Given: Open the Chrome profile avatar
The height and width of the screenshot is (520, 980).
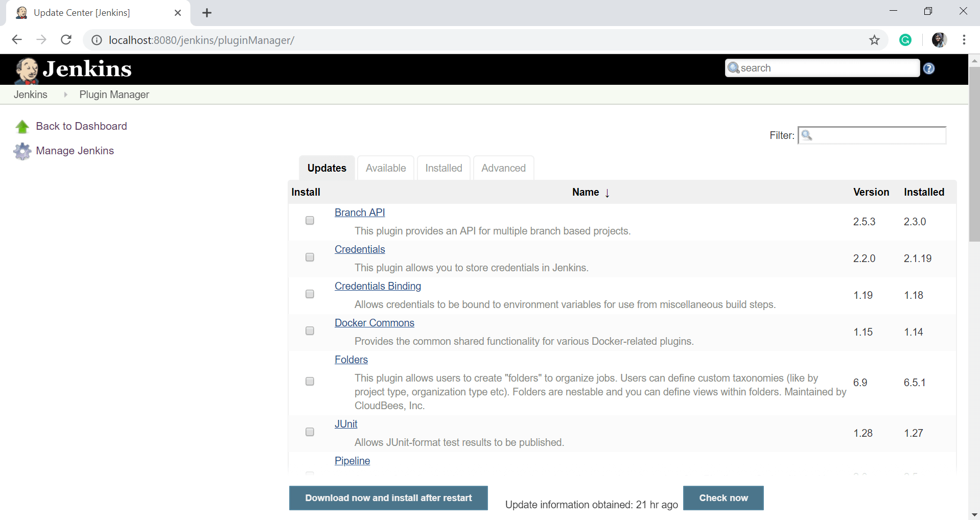Looking at the screenshot, I should click(939, 40).
